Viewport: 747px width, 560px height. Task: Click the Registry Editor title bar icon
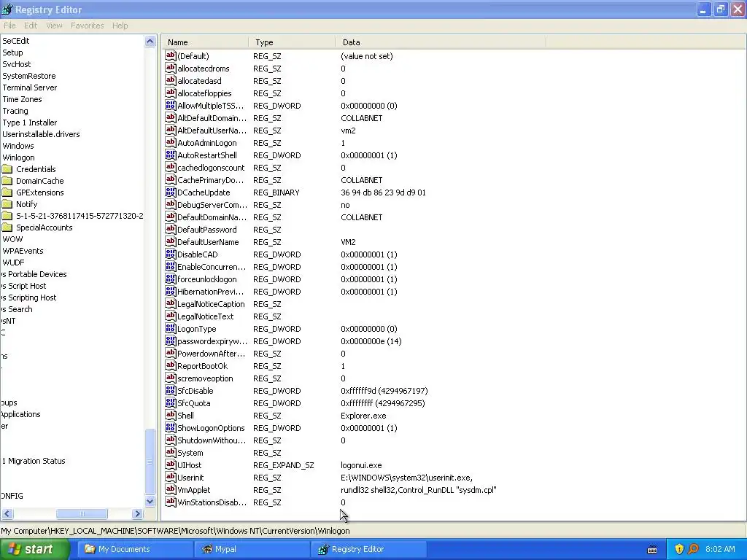[x=7, y=9]
